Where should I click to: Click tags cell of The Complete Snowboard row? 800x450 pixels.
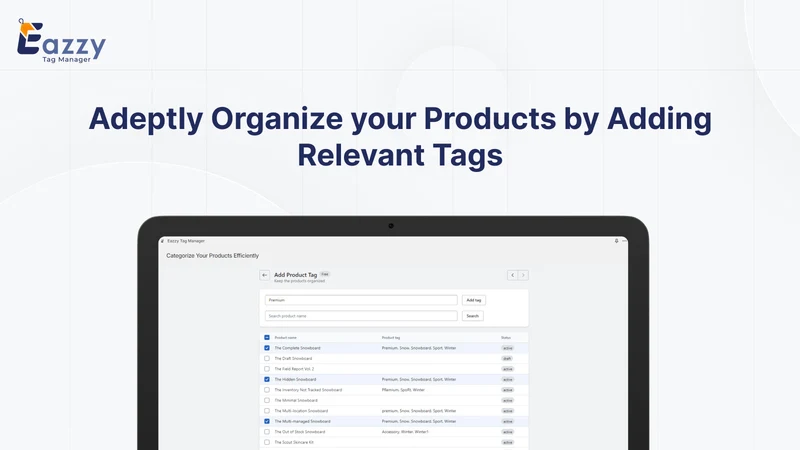point(419,348)
